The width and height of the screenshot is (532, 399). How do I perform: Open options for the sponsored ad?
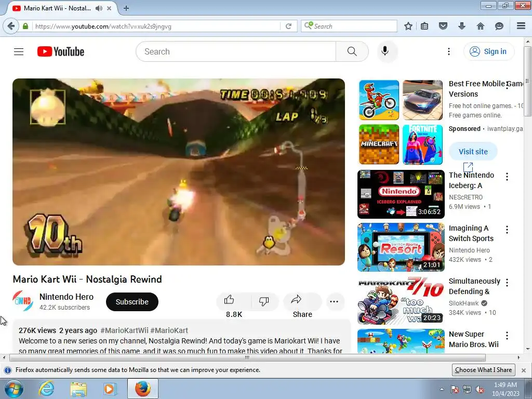point(507,85)
